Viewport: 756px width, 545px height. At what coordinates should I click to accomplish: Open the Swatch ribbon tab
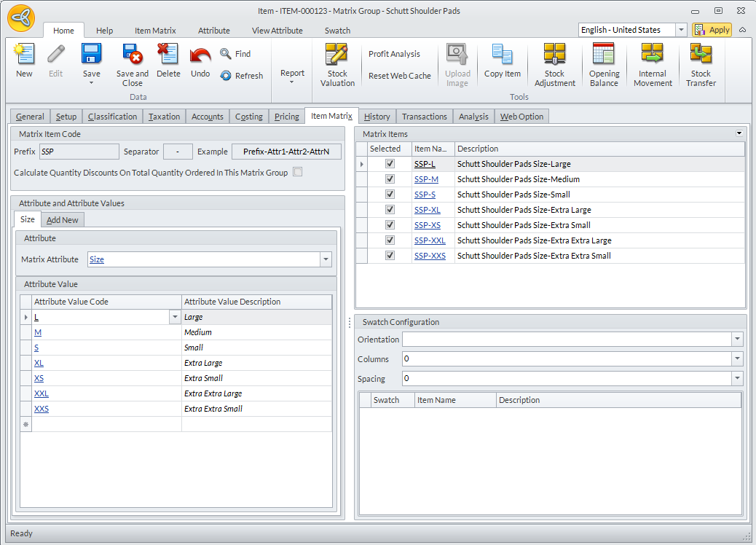point(337,31)
